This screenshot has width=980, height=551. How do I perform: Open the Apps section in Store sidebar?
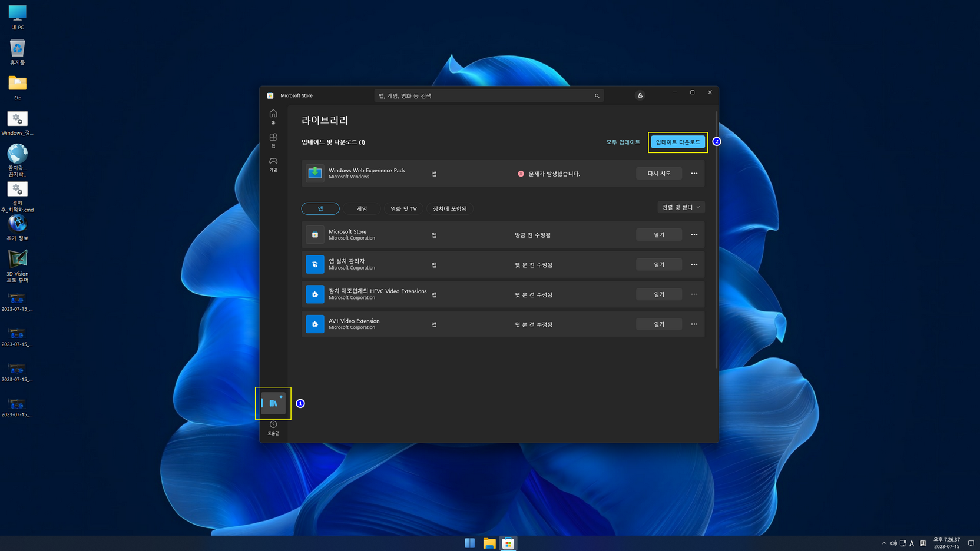[273, 140]
